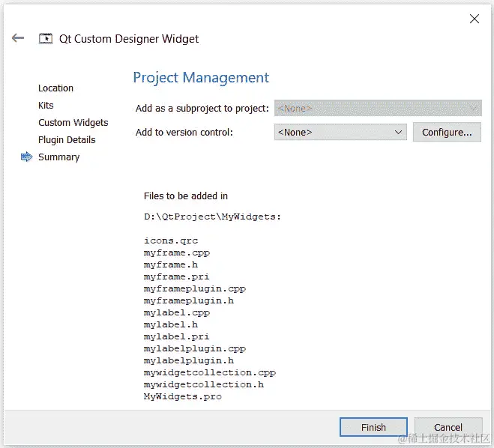Close the wizard dialog with the X
The width and height of the screenshot is (494, 448).
(475, 19)
